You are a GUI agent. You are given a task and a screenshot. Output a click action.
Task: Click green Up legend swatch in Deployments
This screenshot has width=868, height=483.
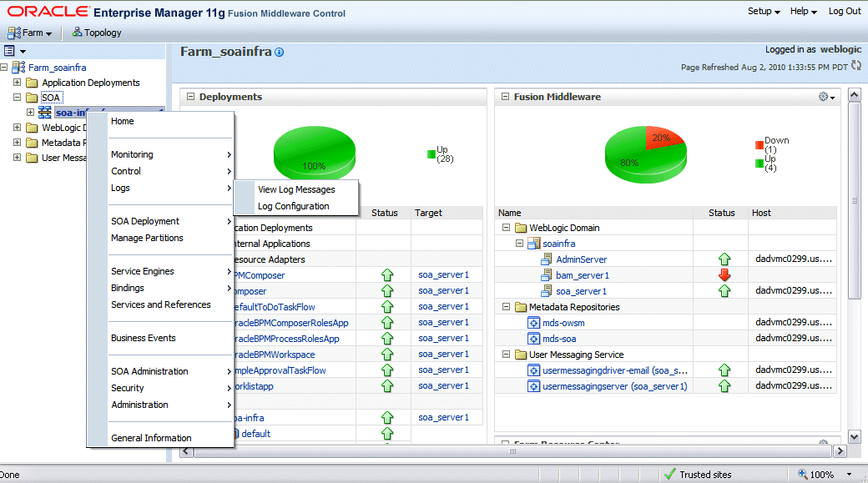pyautogui.click(x=431, y=154)
